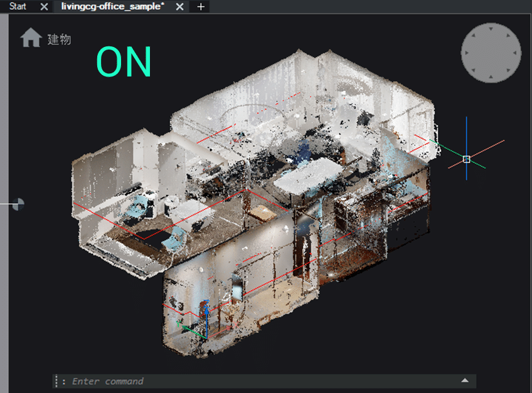The image size is (532, 393).
Task: Rotate view using compass bottom arrow
Action: (491, 77)
